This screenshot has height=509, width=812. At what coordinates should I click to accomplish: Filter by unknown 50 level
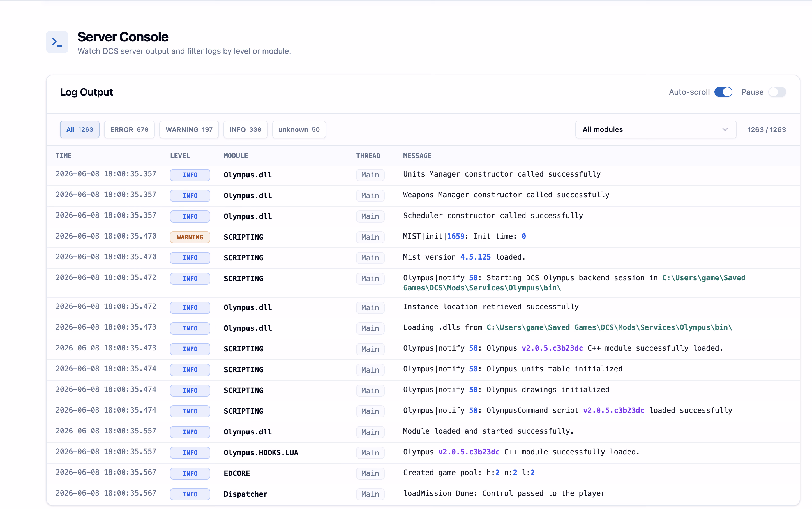(299, 129)
